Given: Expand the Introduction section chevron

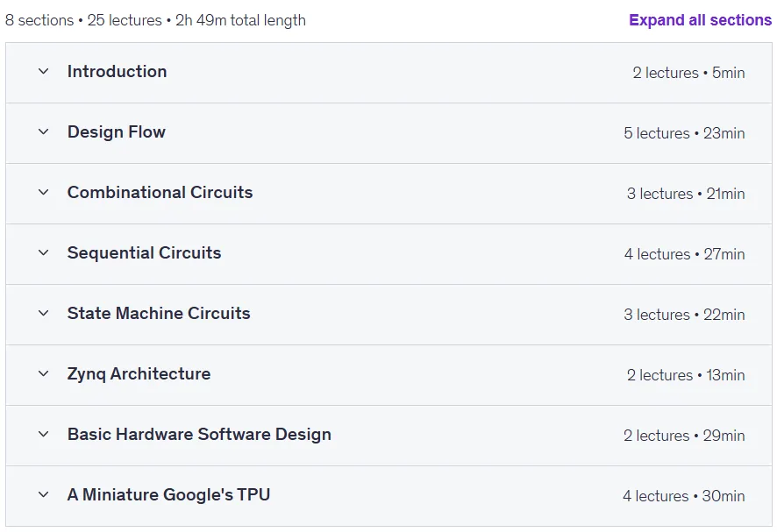Looking at the screenshot, I should coord(44,71).
